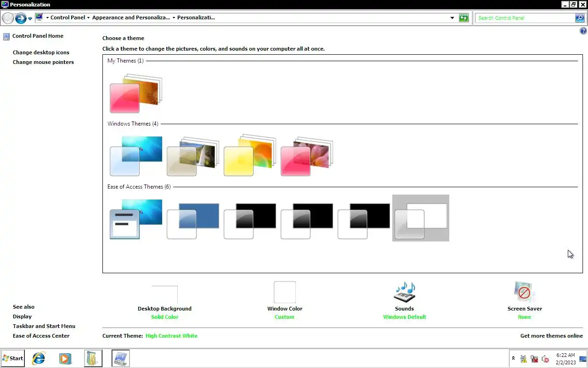Image resolution: width=588 pixels, height=368 pixels.
Task: Apply the Windows Classic blue-gray theme
Action: tap(193, 221)
